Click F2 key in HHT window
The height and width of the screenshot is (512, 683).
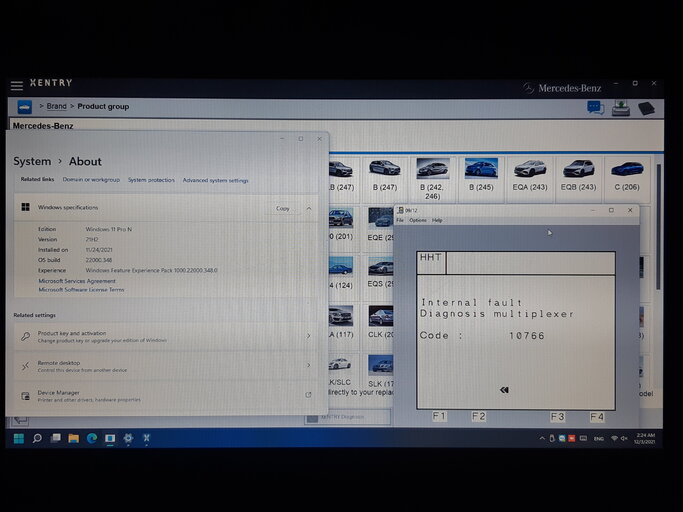(x=478, y=416)
